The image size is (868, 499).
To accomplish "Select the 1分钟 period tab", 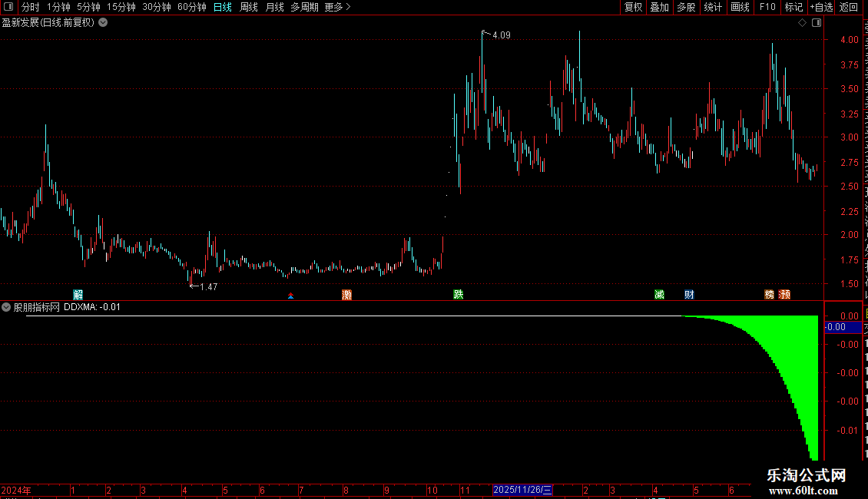I will 58,7.
